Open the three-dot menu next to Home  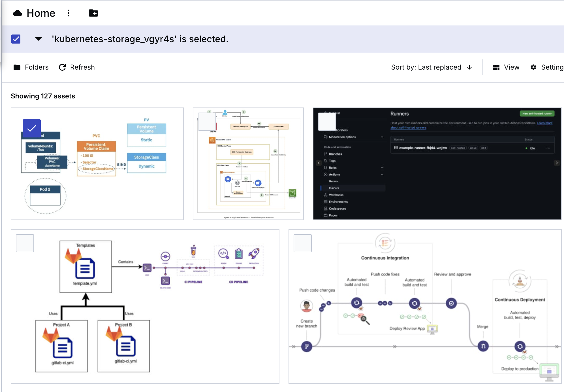[69, 13]
